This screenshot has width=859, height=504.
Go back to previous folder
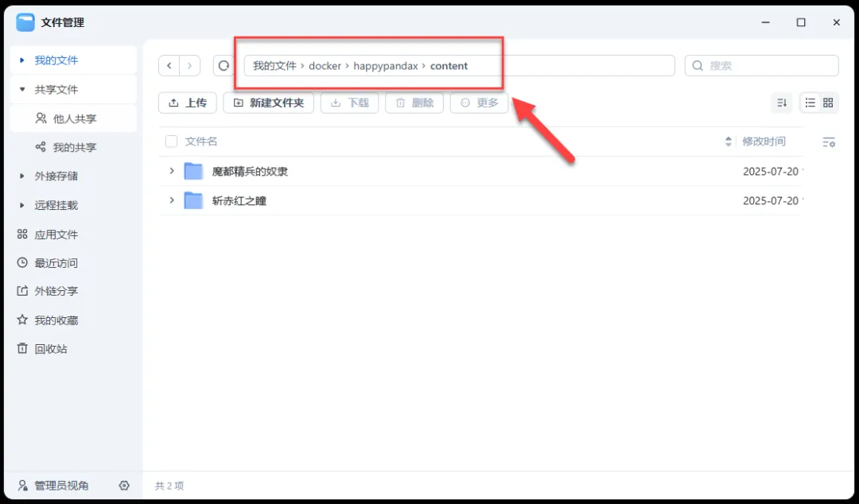click(169, 66)
